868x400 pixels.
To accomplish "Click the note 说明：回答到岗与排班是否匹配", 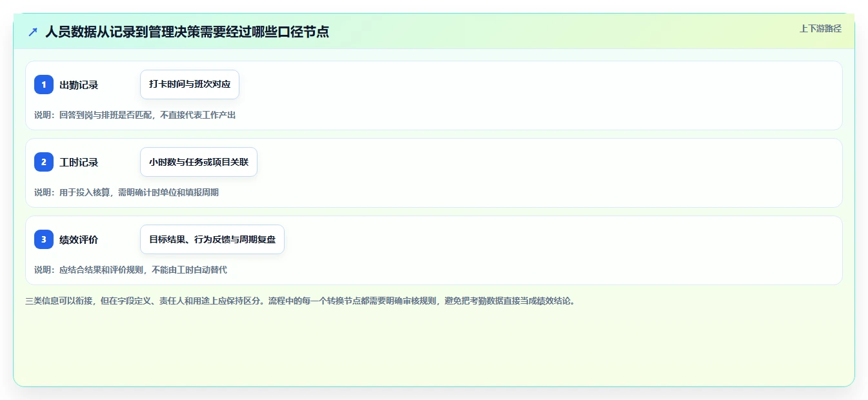I will [x=135, y=115].
